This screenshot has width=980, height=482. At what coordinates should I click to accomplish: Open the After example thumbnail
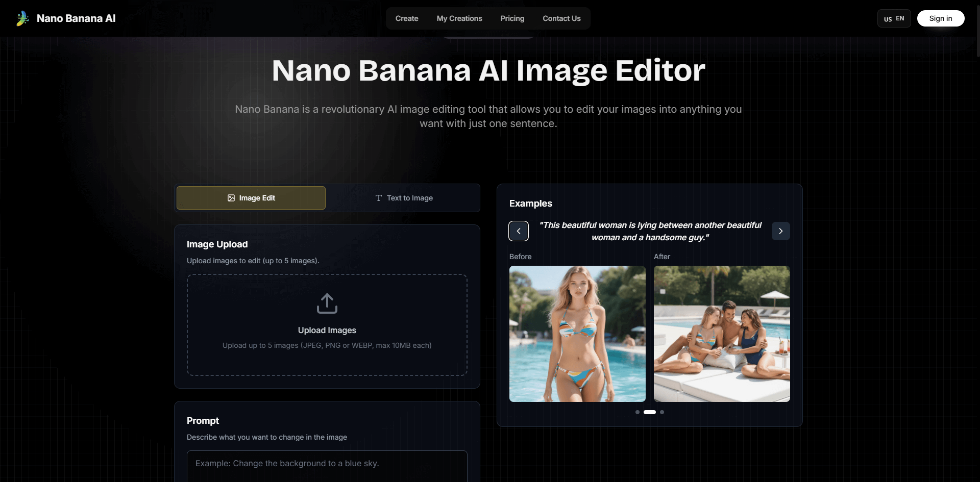point(722,334)
